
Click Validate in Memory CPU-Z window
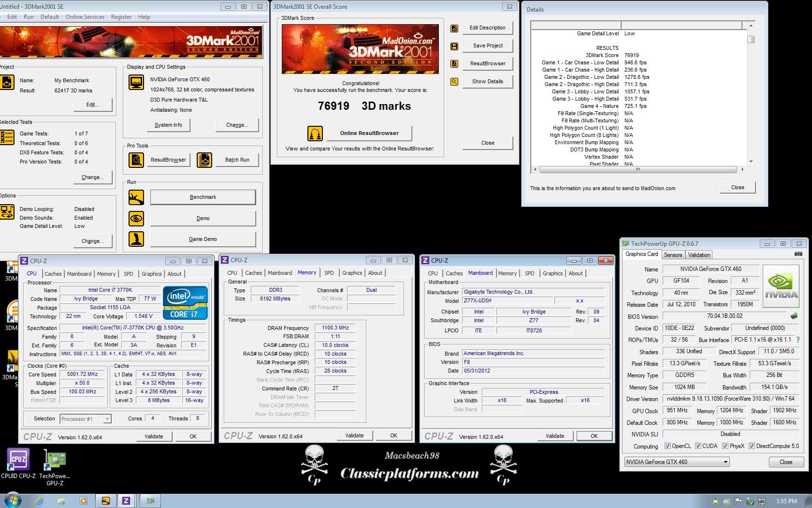click(x=354, y=435)
